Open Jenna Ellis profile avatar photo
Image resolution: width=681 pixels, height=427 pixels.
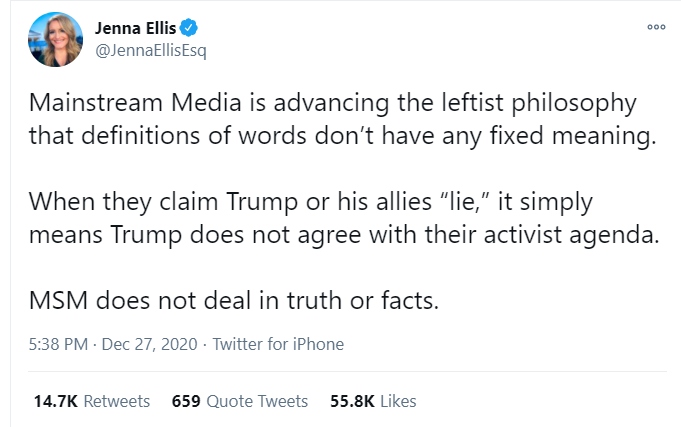55,40
